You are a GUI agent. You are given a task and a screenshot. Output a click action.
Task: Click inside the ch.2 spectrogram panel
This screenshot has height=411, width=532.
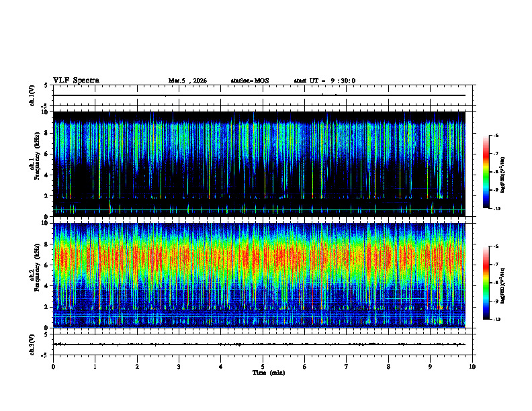(x=259, y=275)
